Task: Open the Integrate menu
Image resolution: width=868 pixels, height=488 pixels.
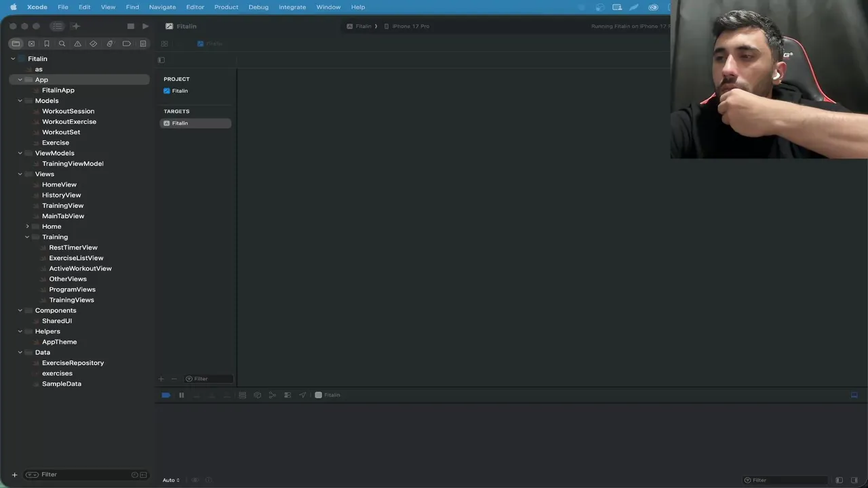Action: click(x=292, y=7)
